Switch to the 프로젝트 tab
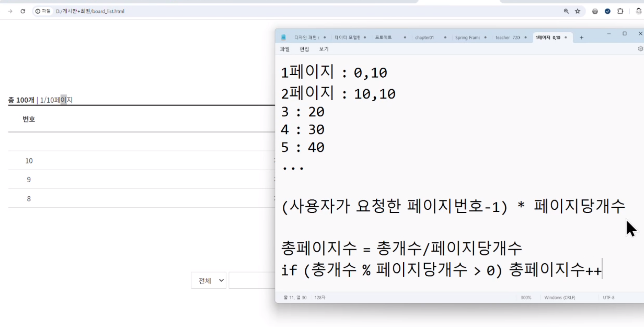The width and height of the screenshot is (644, 327). pyautogui.click(x=383, y=38)
